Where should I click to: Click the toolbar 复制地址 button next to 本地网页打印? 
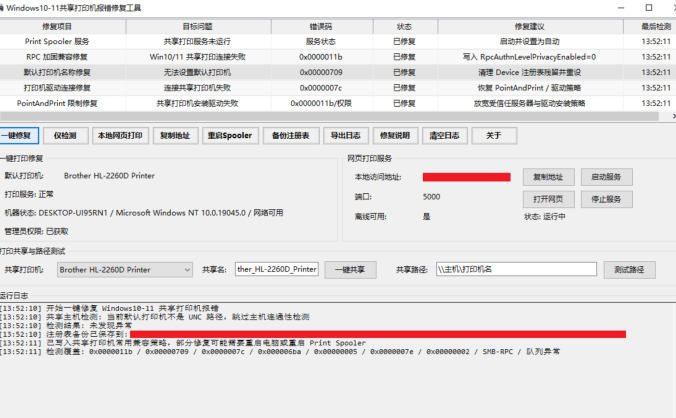point(175,136)
